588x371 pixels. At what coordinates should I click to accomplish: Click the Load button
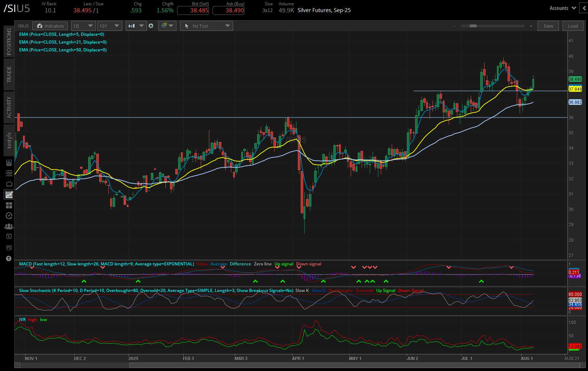tap(573, 26)
